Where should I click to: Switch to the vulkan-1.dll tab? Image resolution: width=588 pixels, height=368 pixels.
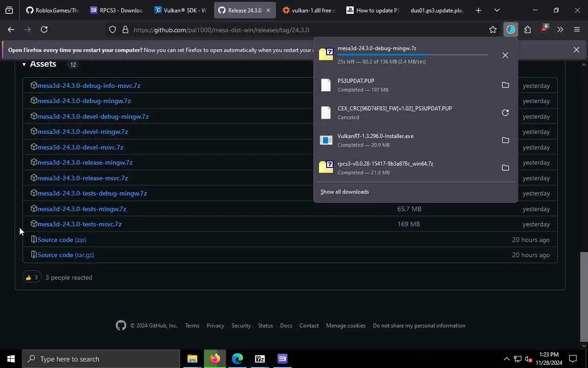point(309,10)
